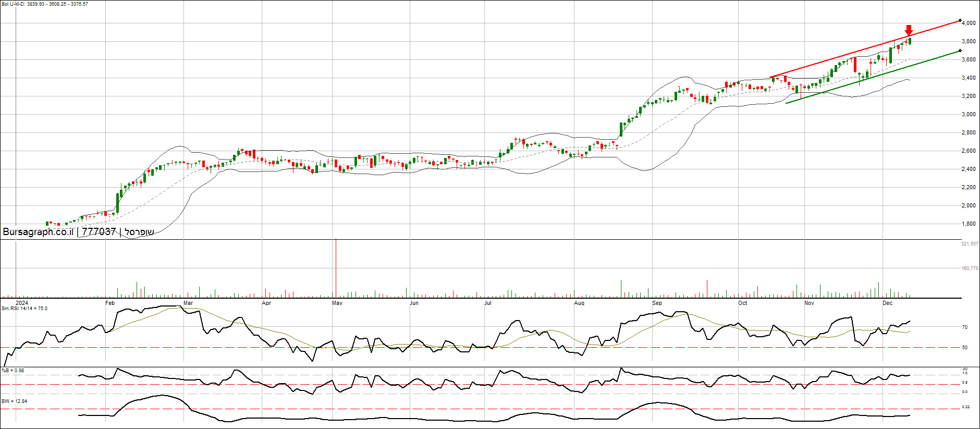Click the Feb label on the time axis
980x429 pixels.
tap(109, 303)
